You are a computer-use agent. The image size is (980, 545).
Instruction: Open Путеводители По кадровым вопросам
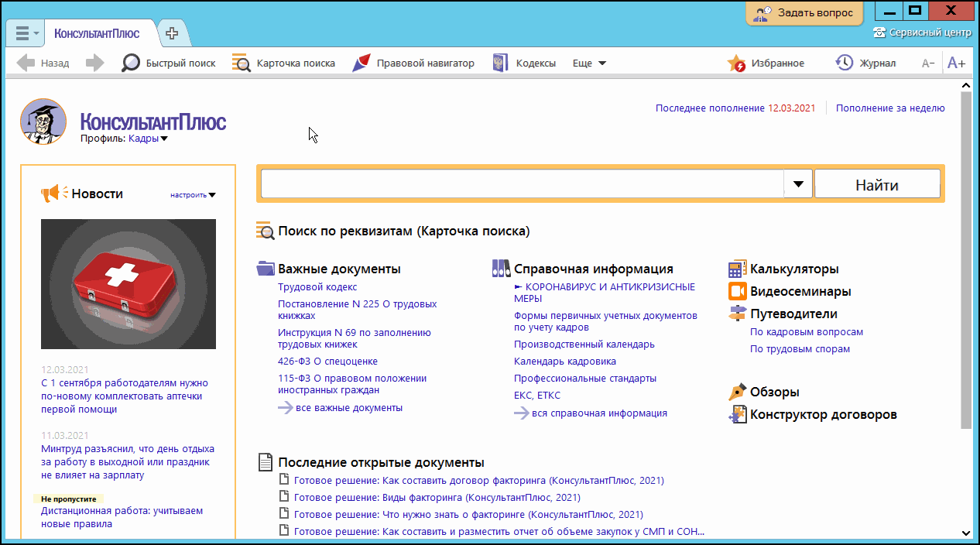point(807,332)
